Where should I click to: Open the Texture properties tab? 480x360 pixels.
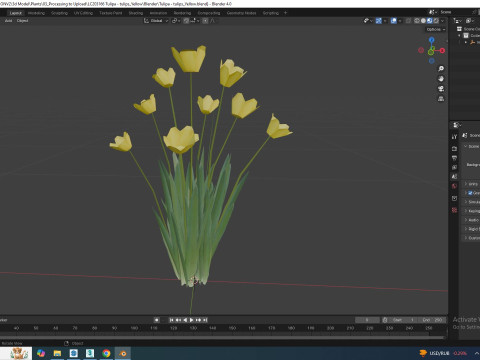(x=454, y=210)
